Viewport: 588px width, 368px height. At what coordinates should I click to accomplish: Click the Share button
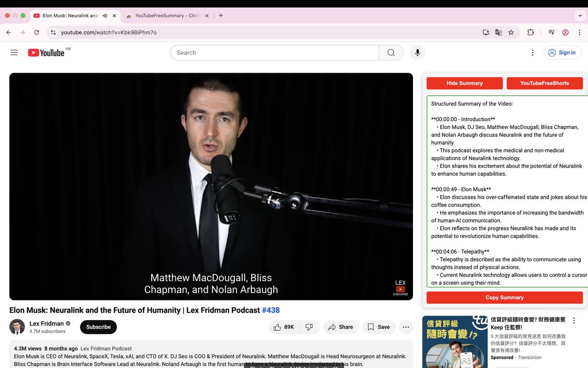pos(341,327)
